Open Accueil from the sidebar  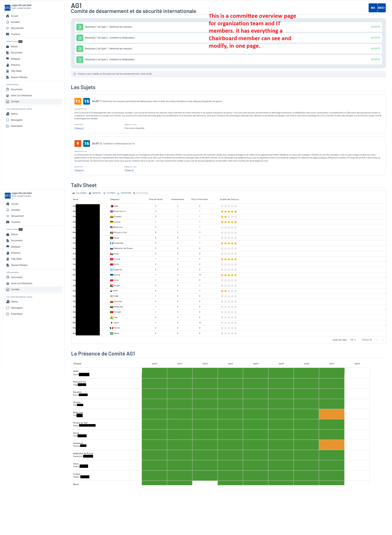pyautogui.click(x=14, y=16)
